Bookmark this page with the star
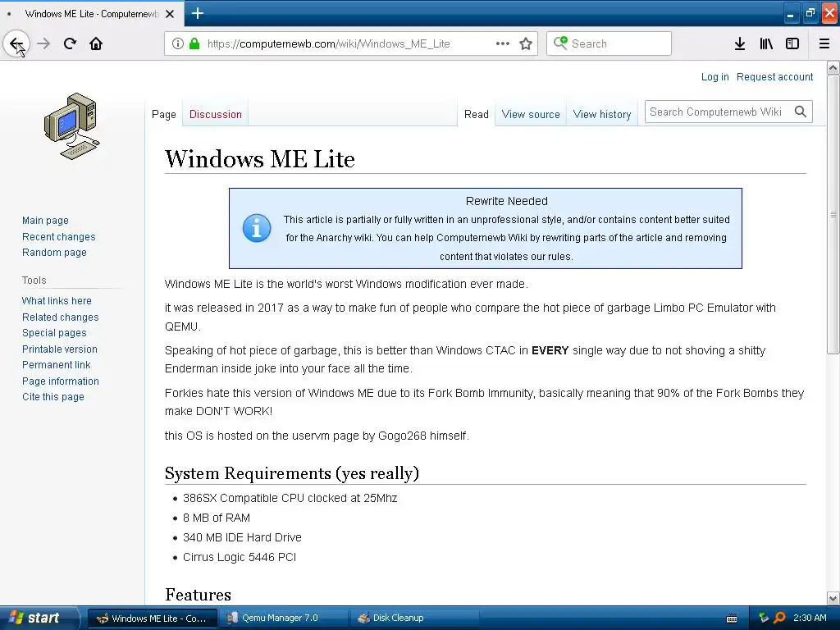Image resolution: width=840 pixels, height=630 pixels. click(x=526, y=43)
